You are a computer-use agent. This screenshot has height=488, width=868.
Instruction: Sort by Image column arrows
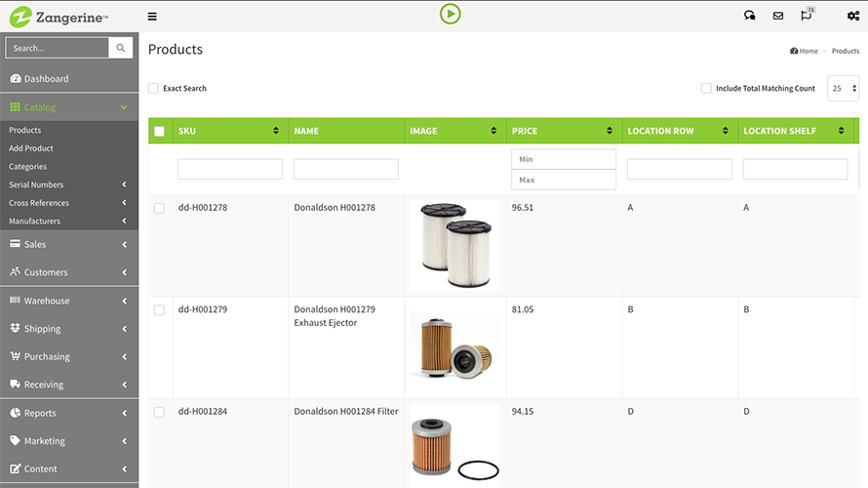coord(493,131)
